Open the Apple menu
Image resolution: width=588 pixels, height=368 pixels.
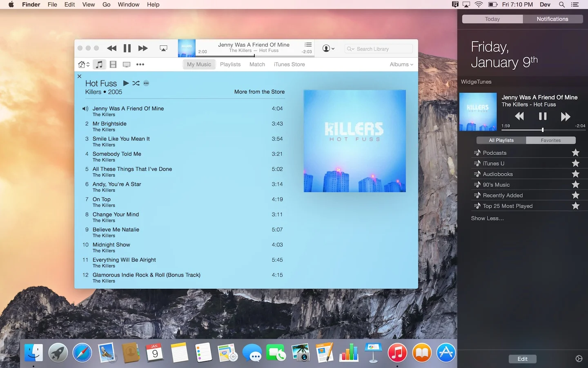coord(11,4)
